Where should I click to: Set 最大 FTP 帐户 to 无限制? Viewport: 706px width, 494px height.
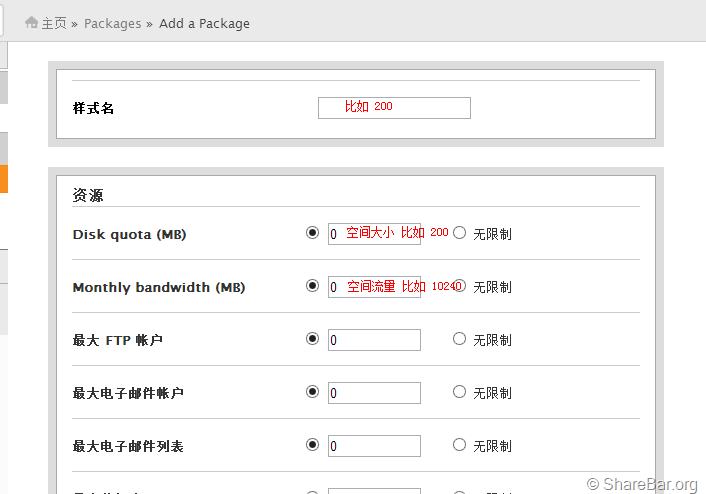[x=460, y=339]
